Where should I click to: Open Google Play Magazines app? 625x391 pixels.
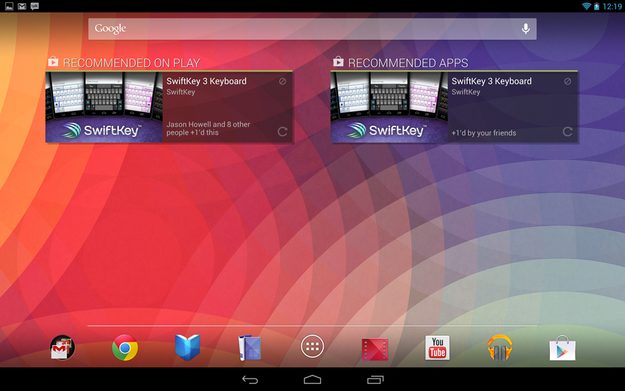(250, 348)
